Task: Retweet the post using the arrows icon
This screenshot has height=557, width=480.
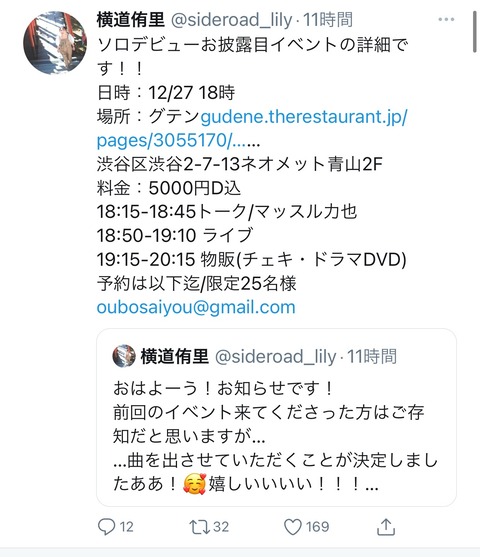Action: (x=199, y=527)
